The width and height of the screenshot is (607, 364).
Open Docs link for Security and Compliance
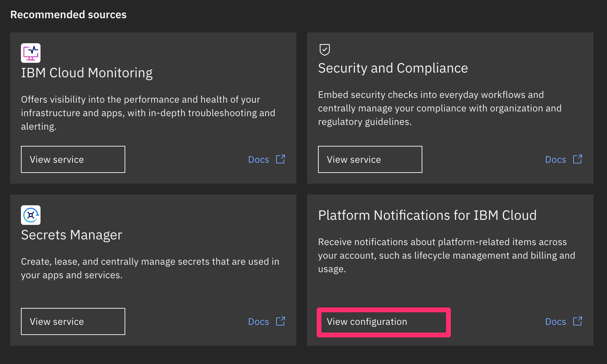(556, 159)
